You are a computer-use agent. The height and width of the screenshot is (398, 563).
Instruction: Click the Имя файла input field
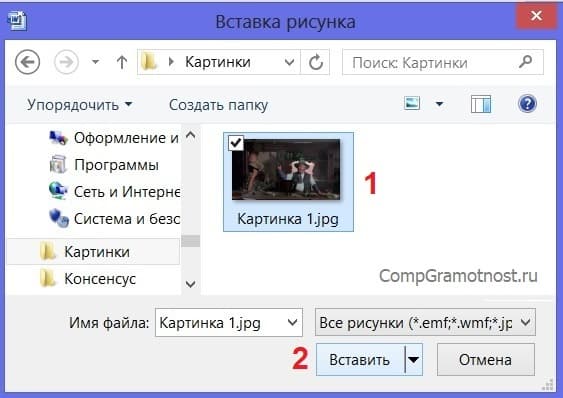coord(229,323)
